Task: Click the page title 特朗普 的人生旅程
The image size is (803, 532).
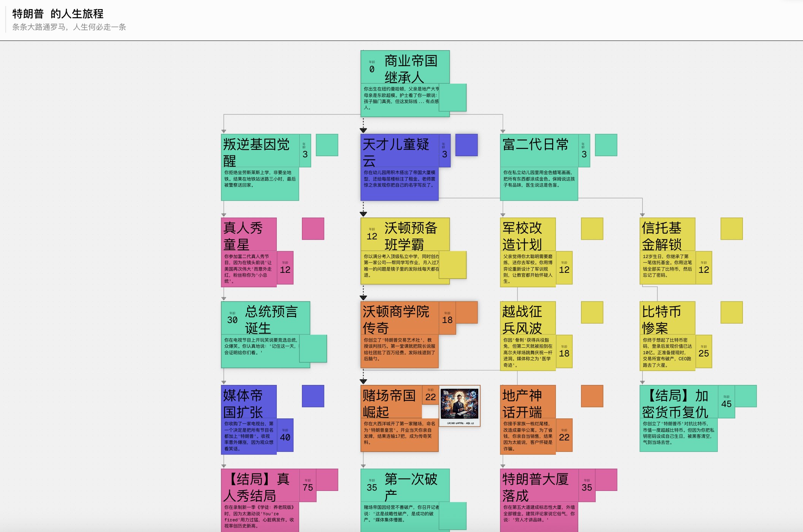Action: [x=58, y=14]
